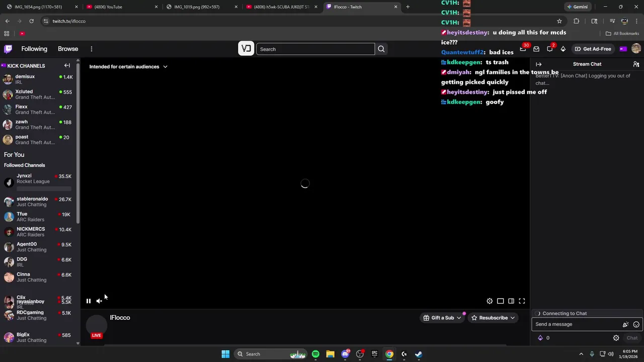Viewport: 644px width, 362px height.
Task: Open the chat community users icon
Action: [x=636, y=64]
